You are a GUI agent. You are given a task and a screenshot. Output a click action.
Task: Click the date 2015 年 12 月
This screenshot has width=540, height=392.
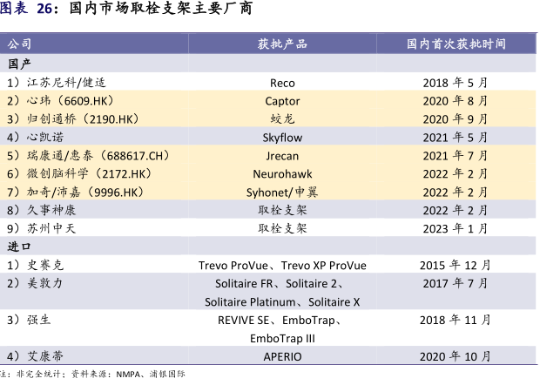tap(455, 265)
